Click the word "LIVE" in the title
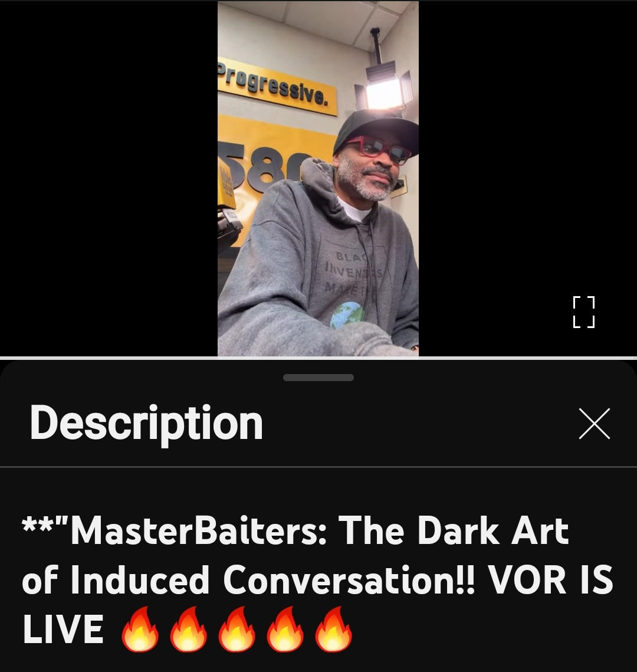Screen dimensions: 637x672 [63, 630]
